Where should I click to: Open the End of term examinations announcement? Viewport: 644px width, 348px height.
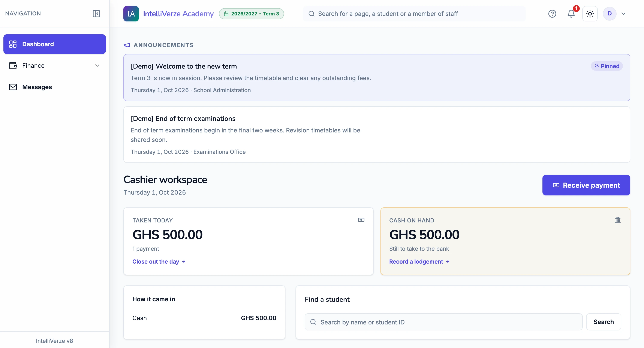click(x=376, y=135)
